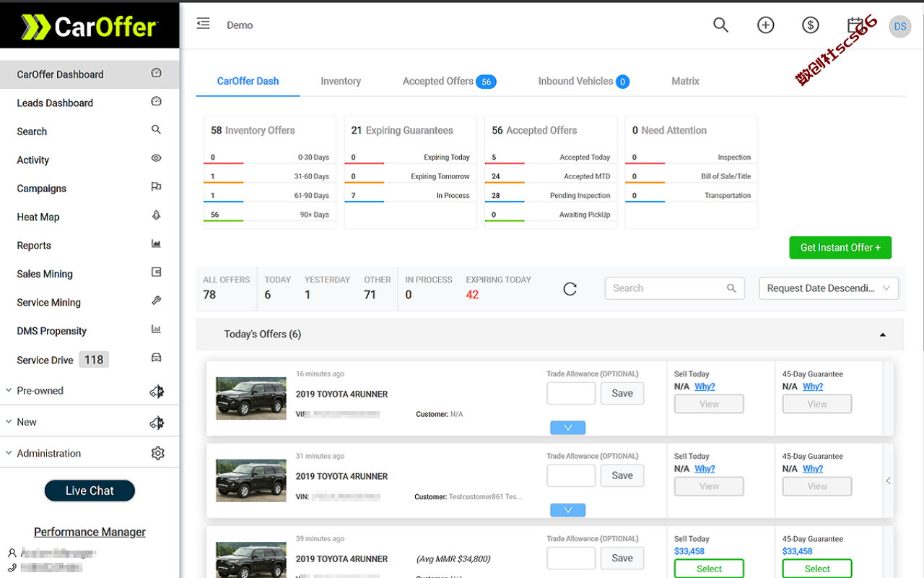The width and height of the screenshot is (924, 578).
Task: Click trade allowance field of 31 minutes offer
Action: (571, 476)
